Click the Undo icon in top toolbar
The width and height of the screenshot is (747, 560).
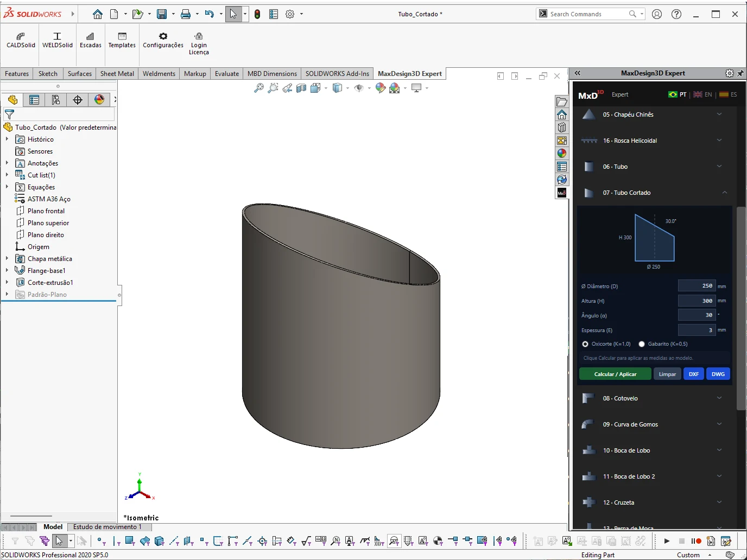[x=210, y=14]
